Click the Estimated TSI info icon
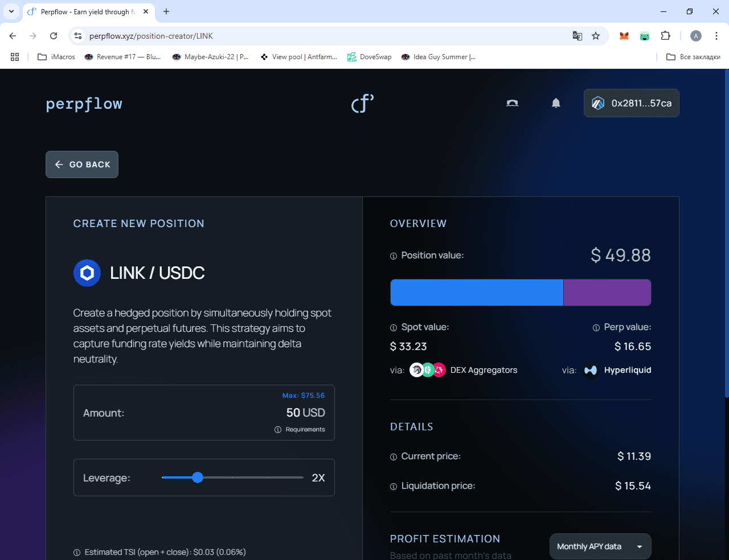The width and height of the screenshot is (729, 560). click(x=77, y=553)
